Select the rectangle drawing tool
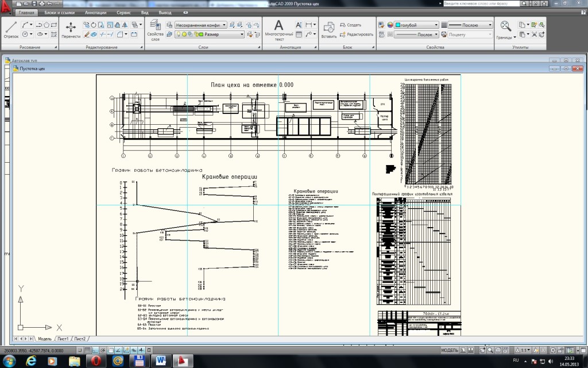The image size is (588, 368). (53, 25)
